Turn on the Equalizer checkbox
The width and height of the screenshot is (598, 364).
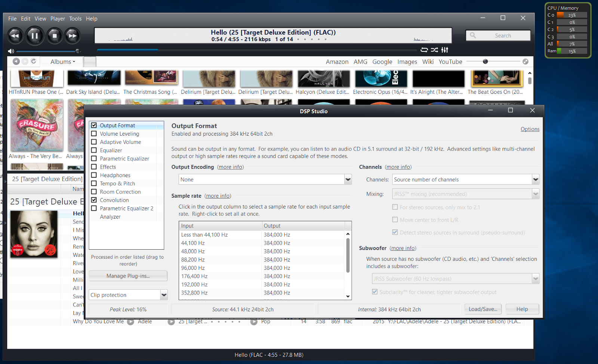coord(94,150)
